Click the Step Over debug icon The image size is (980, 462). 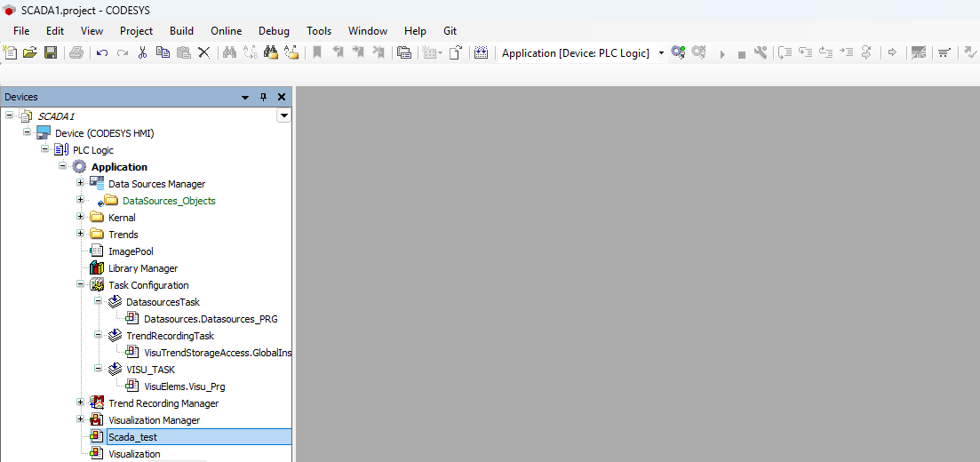(785, 53)
